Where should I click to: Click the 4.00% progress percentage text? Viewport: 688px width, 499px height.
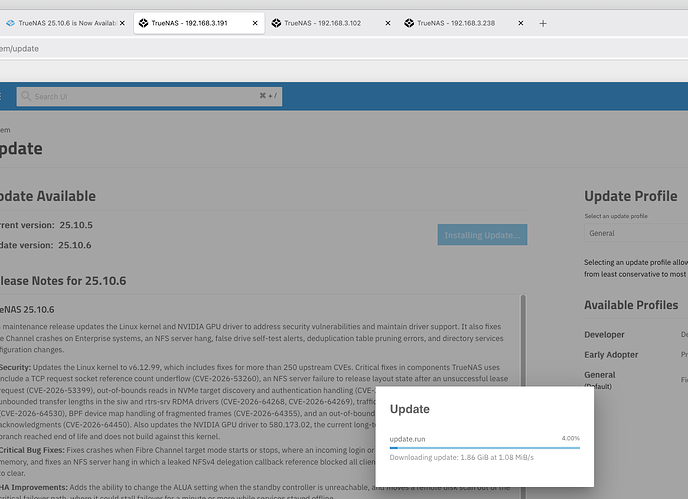pos(570,438)
